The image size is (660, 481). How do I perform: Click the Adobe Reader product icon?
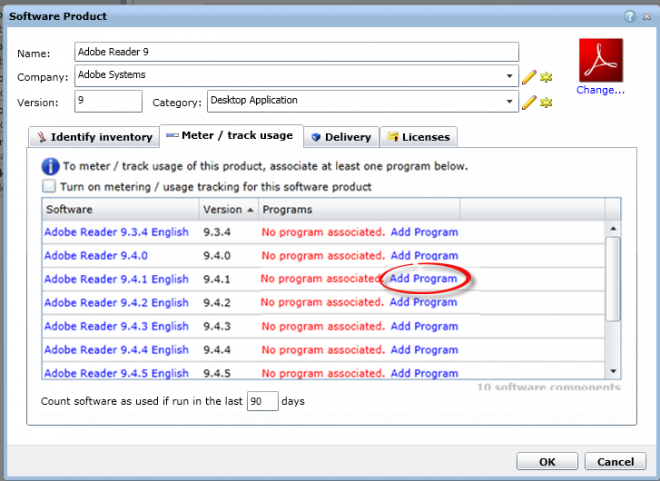pyautogui.click(x=601, y=60)
